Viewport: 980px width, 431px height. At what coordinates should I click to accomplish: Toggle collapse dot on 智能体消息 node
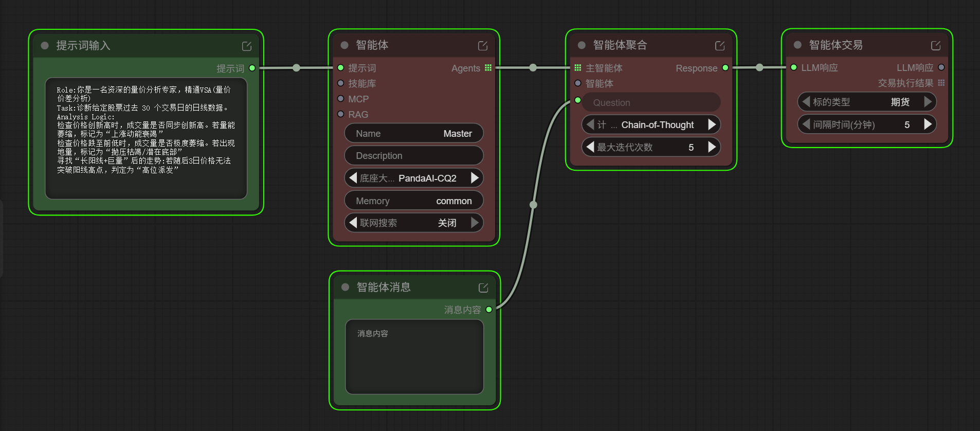pyautogui.click(x=346, y=287)
